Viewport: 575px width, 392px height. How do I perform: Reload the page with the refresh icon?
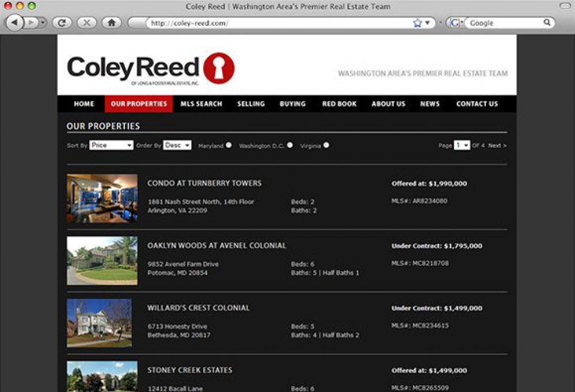coord(62,22)
